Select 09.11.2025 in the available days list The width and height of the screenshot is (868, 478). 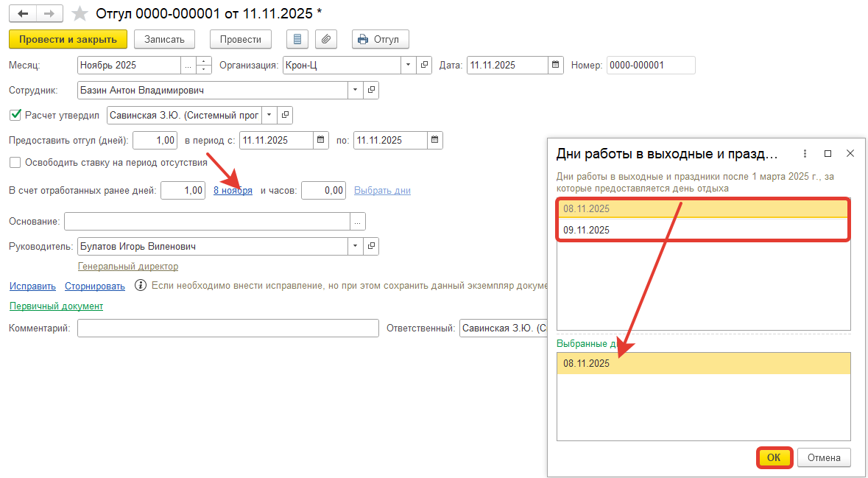[587, 230]
